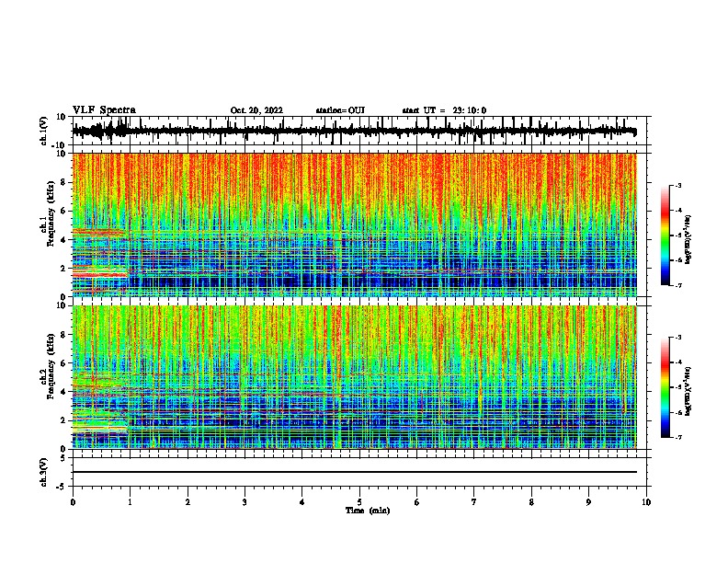
Task: Click time axis tick label "6"
Action: (417, 502)
